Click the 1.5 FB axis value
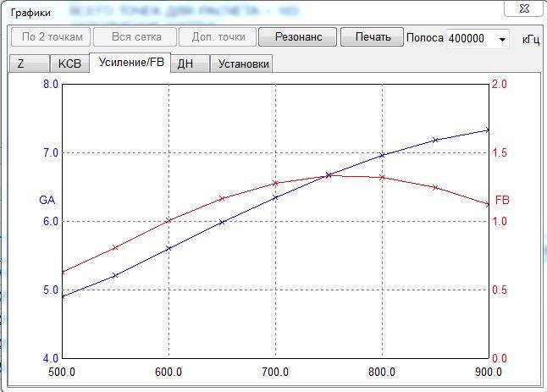 click(x=500, y=152)
